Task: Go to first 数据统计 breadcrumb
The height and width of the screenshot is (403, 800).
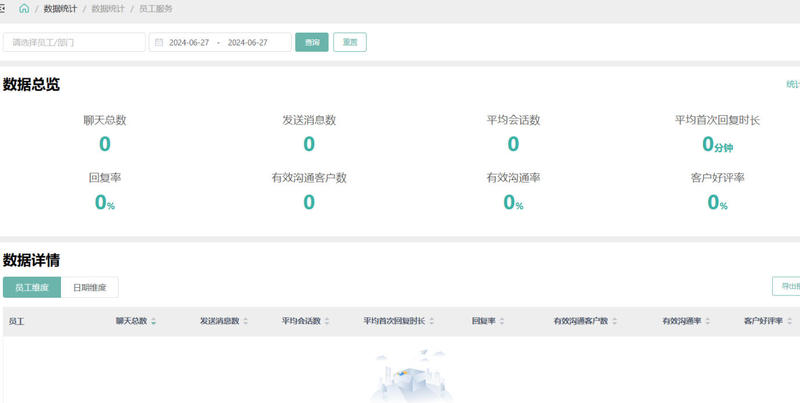Action: click(x=60, y=9)
